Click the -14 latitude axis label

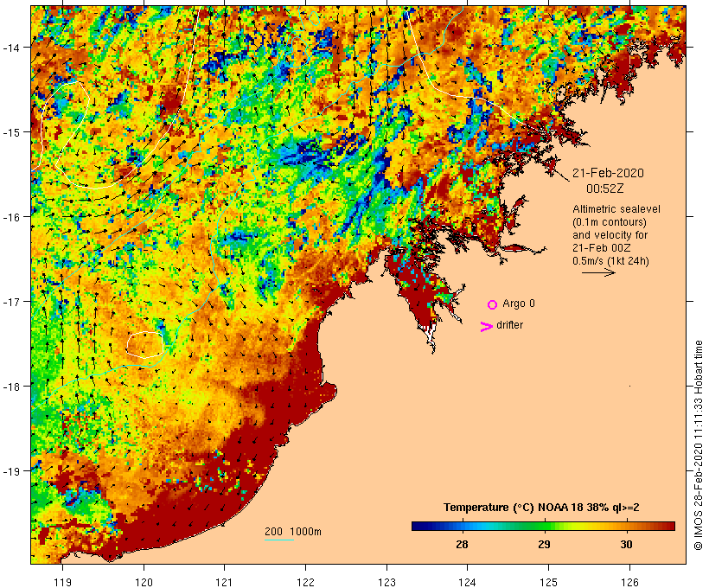click(x=12, y=47)
